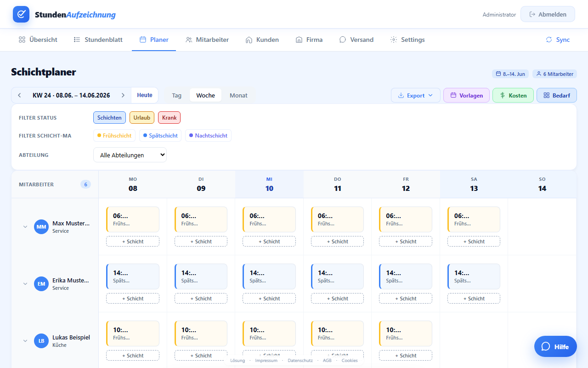Click the 6 Mitarbeiter badge
The width and height of the screenshot is (588, 368).
554,74
